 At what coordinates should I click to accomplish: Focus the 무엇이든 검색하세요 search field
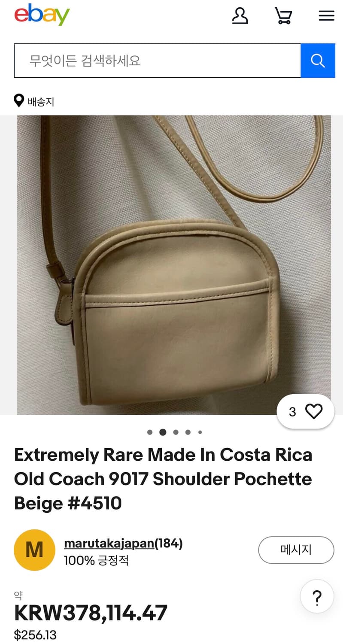click(x=158, y=61)
